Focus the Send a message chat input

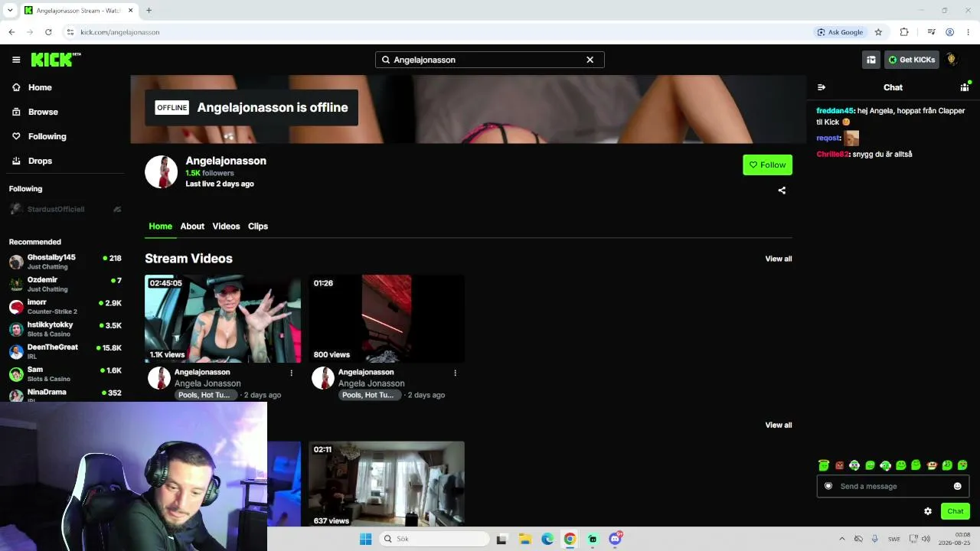[x=893, y=486]
